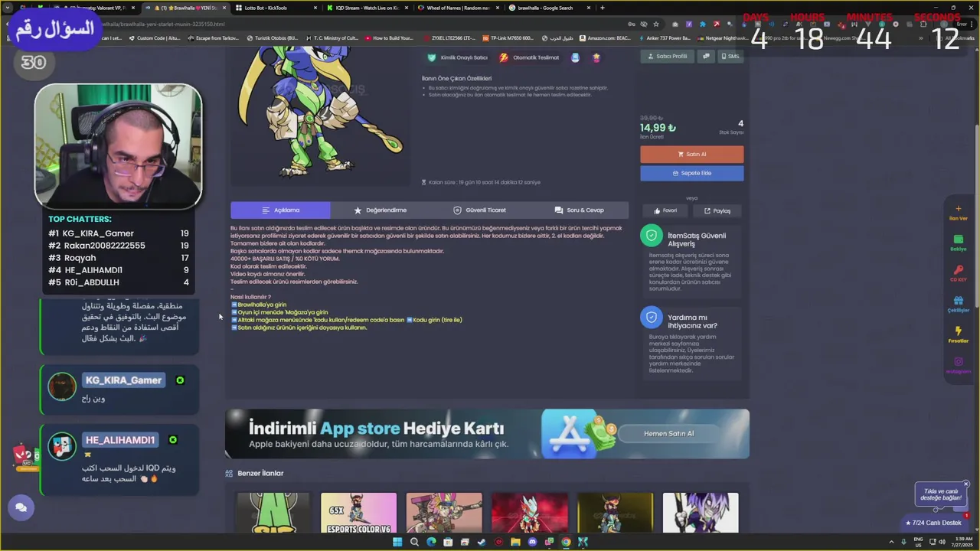
Task: Click the SMS contact button
Action: [730, 56]
